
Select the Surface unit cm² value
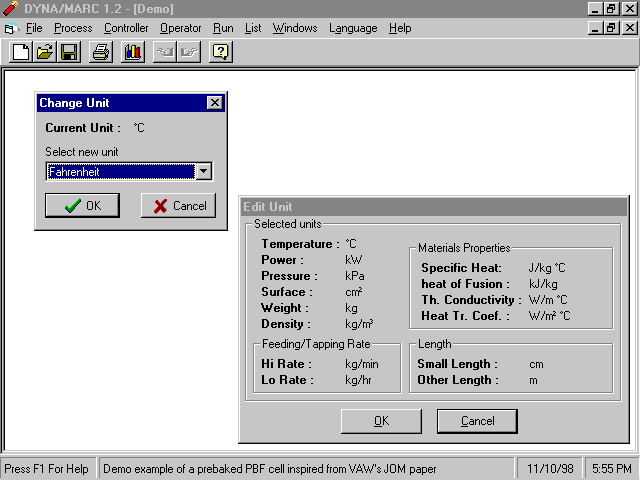click(353, 292)
